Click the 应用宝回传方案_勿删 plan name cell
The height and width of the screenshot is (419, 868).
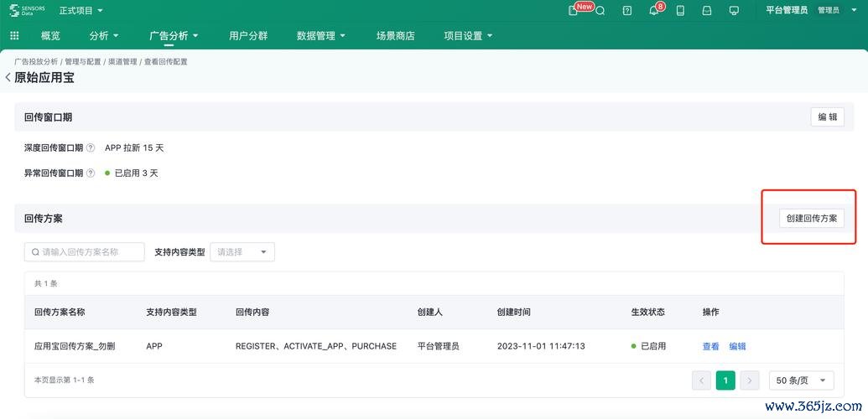(x=75, y=346)
